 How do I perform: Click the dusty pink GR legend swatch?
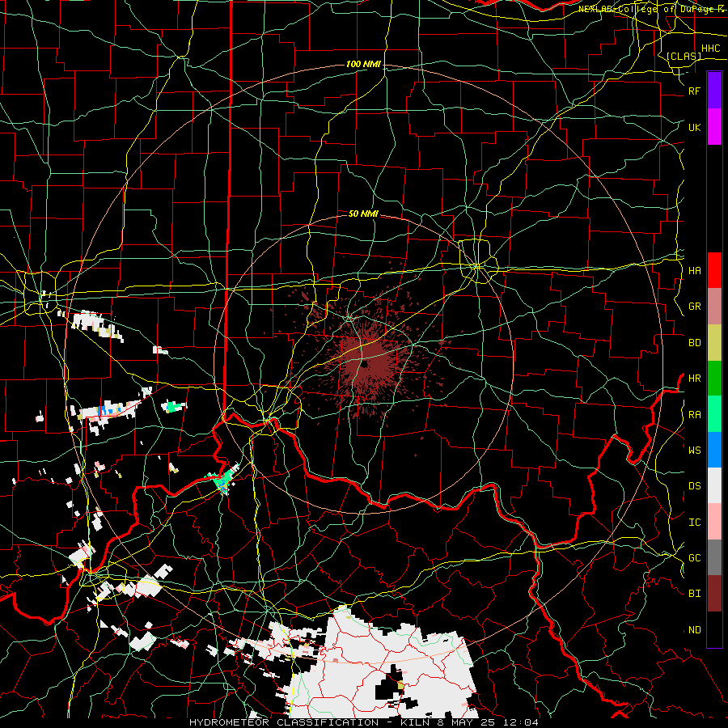(x=714, y=307)
